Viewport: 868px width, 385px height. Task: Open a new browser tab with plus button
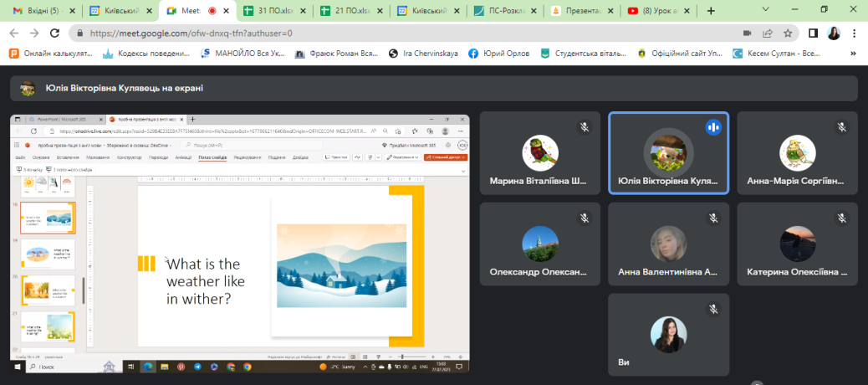click(x=711, y=11)
